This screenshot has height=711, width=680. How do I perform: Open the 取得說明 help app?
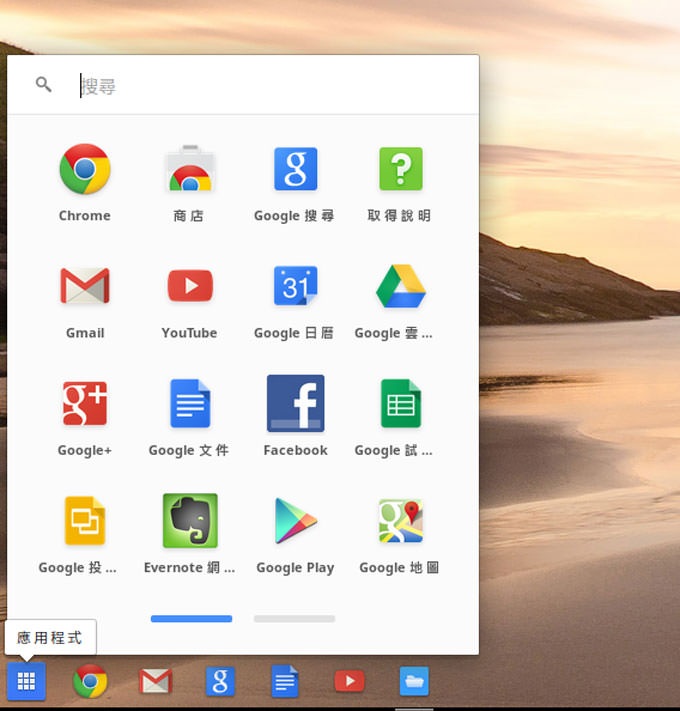tap(400, 170)
